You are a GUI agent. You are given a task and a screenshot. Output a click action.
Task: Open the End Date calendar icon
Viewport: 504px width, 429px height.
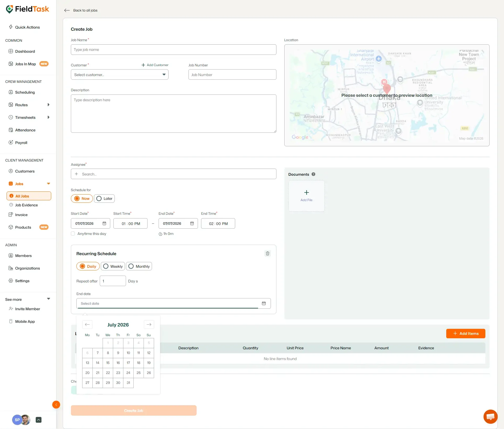tap(192, 223)
